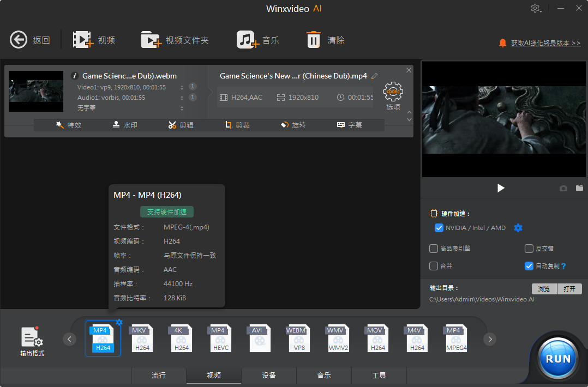Expand the Video1 track selector arrows
The width and height of the screenshot is (588, 387).
[x=182, y=87]
